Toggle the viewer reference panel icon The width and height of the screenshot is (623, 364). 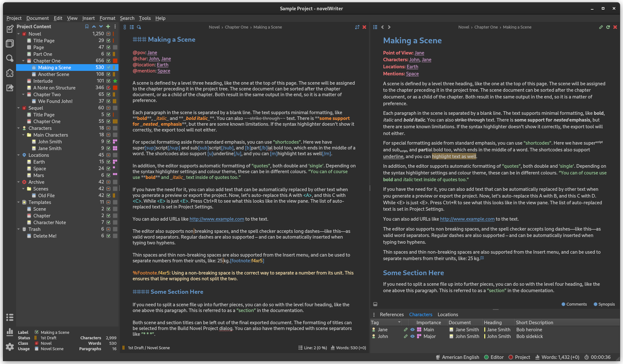click(375, 304)
